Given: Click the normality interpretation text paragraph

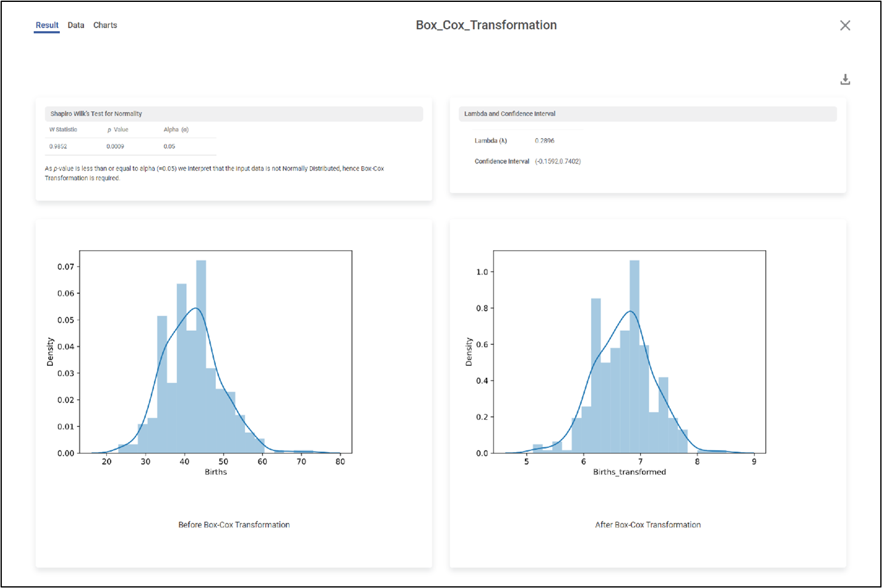Looking at the screenshot, I should coord(214,173).
